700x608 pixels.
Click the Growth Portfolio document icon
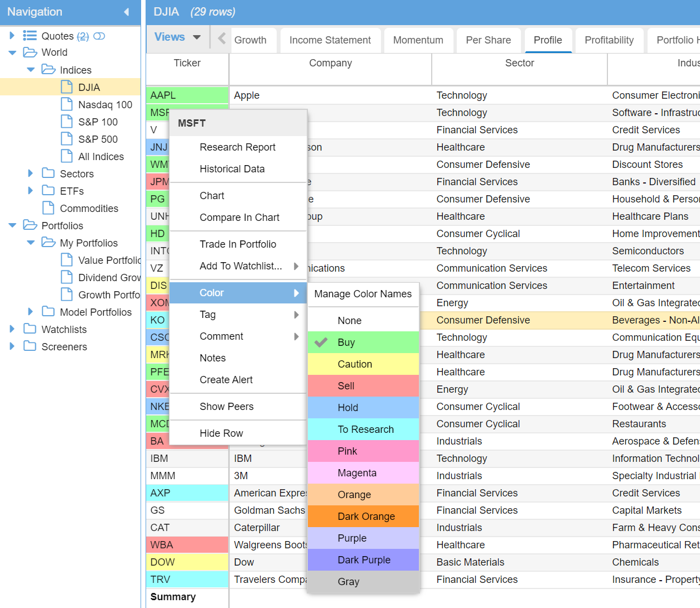67,295
